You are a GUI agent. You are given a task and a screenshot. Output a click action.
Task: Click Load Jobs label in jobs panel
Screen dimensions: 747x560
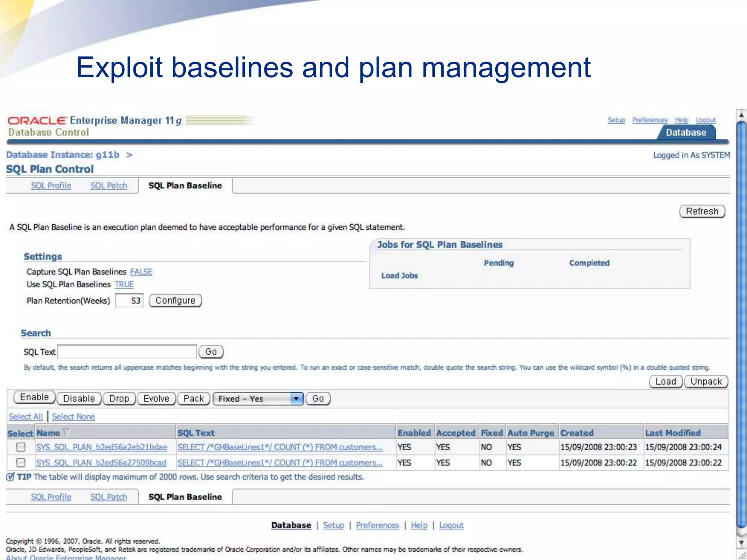[x=399, y=276]
